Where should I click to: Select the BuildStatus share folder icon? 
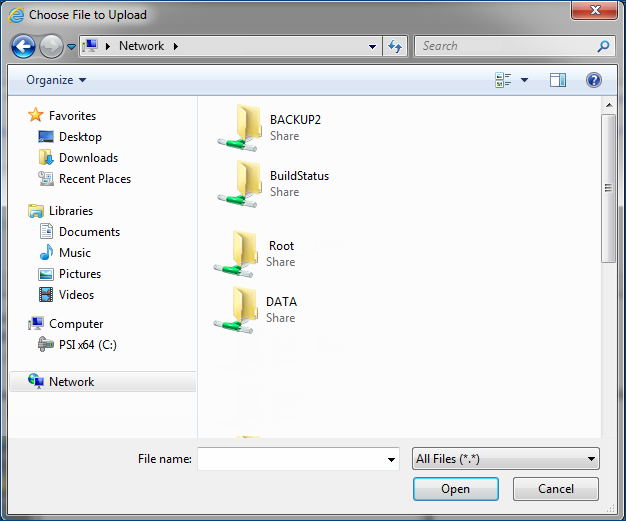[240, 183]
